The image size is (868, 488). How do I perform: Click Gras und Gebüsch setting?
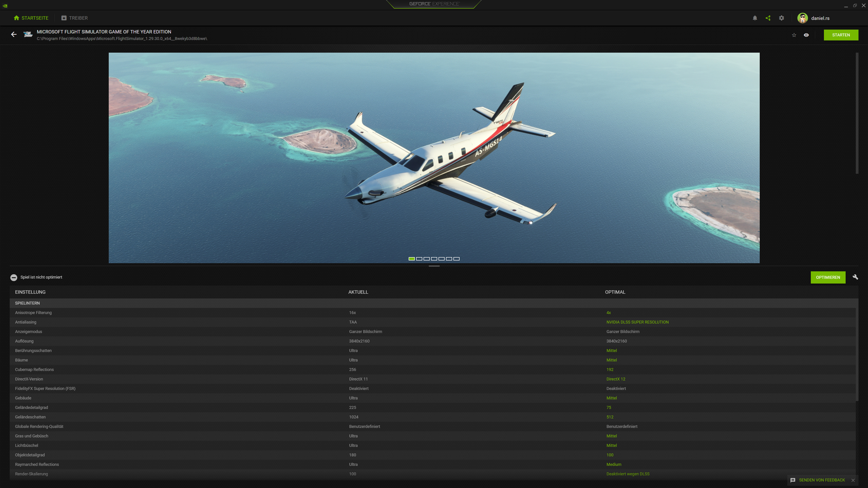(x=433, y=436)
